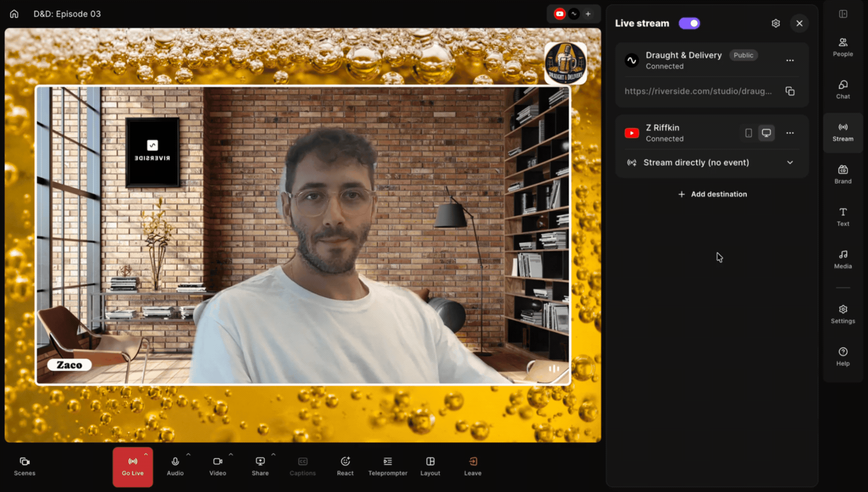Open the Chat tab
Viewport: 868px width, 492px height.
tap(843, 90)
